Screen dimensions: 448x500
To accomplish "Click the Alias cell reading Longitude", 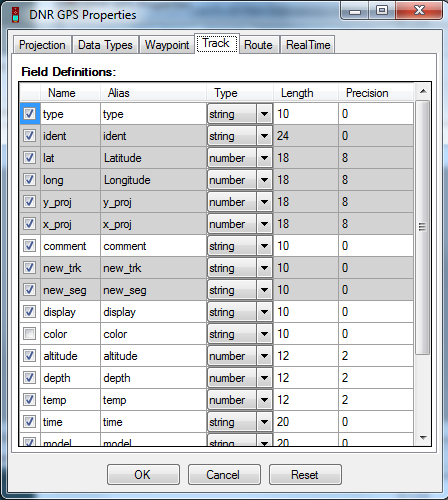I will (x=153, y=180).
